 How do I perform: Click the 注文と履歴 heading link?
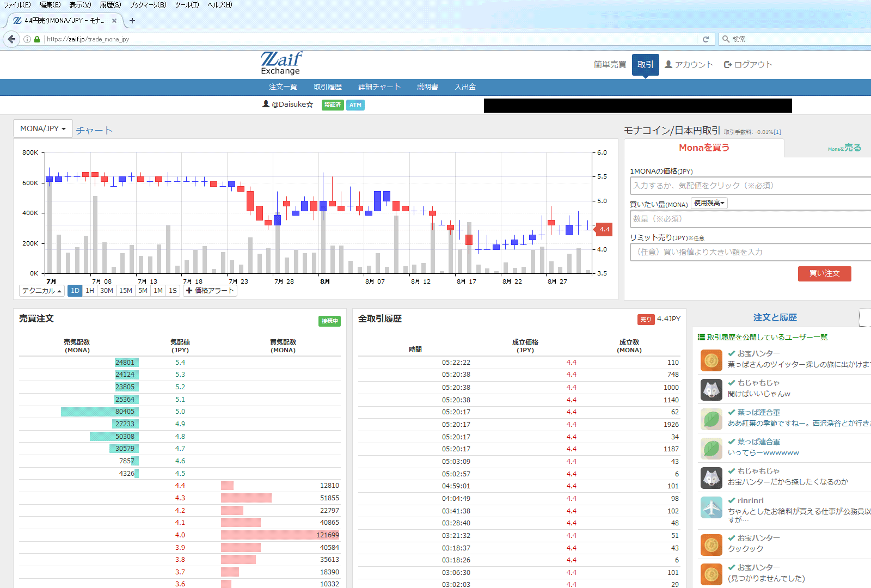point(775,317)
